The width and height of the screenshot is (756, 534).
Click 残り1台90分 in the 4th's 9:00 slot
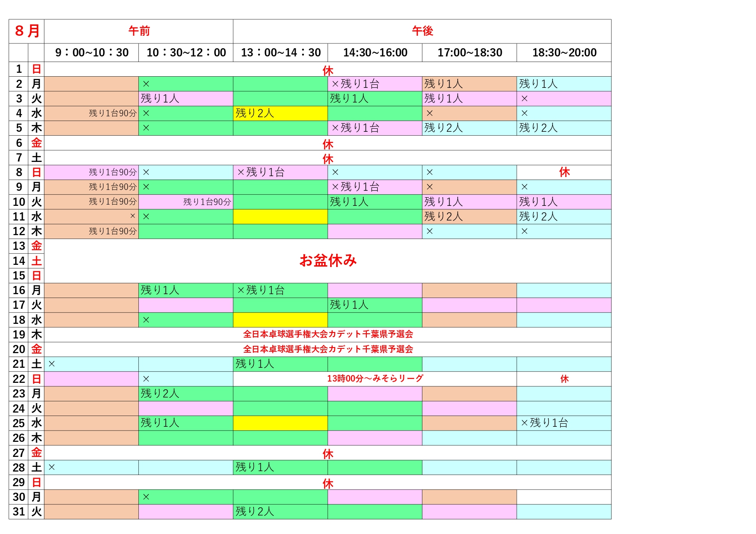point(112,113)
